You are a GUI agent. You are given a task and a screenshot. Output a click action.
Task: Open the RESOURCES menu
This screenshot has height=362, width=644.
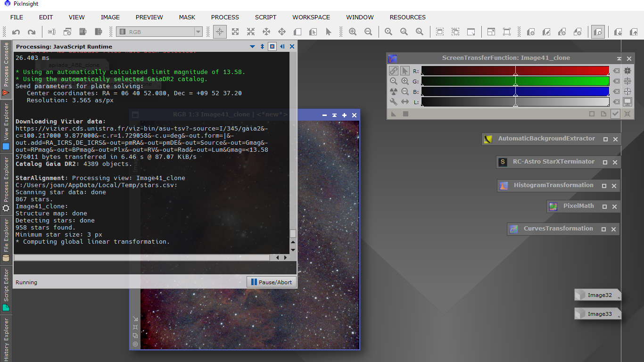408,17
